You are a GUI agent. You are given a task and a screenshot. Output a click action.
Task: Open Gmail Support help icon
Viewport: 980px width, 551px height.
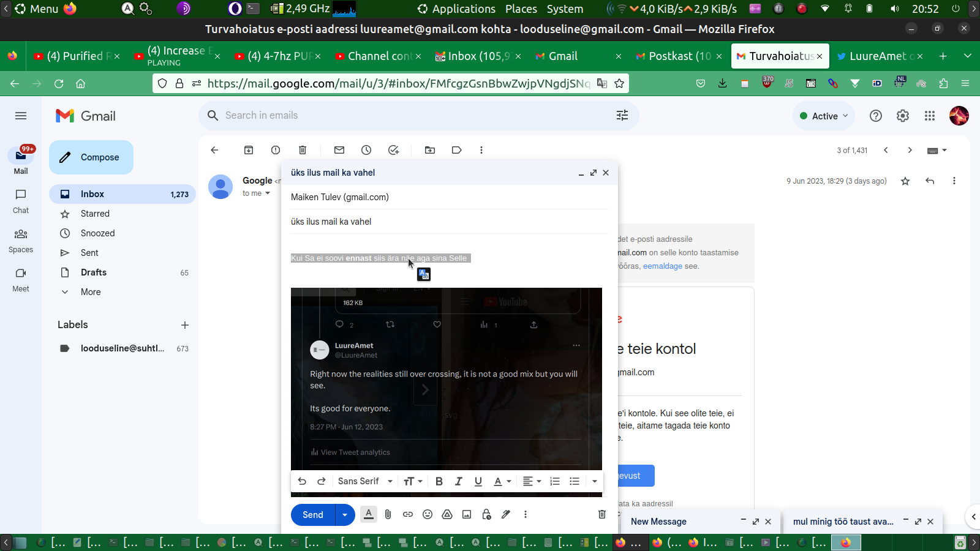click(x=876, y=116)
